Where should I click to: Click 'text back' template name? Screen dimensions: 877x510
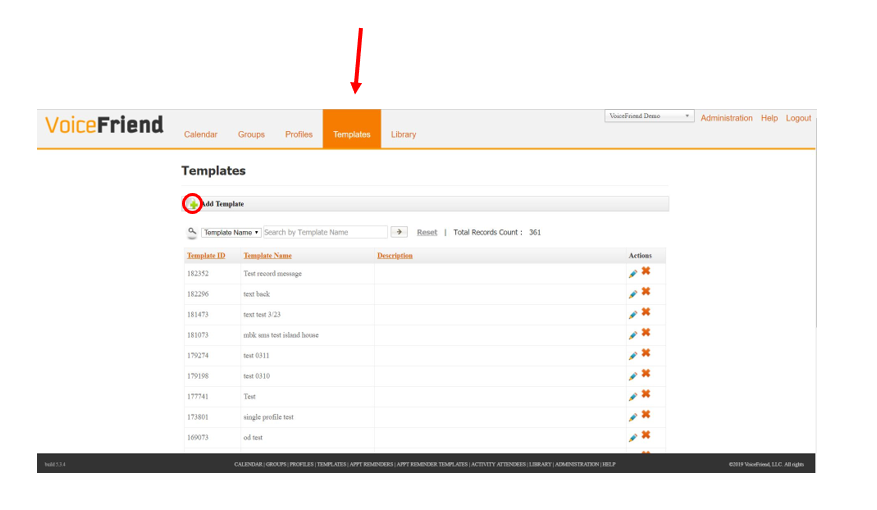coord(256,294)
